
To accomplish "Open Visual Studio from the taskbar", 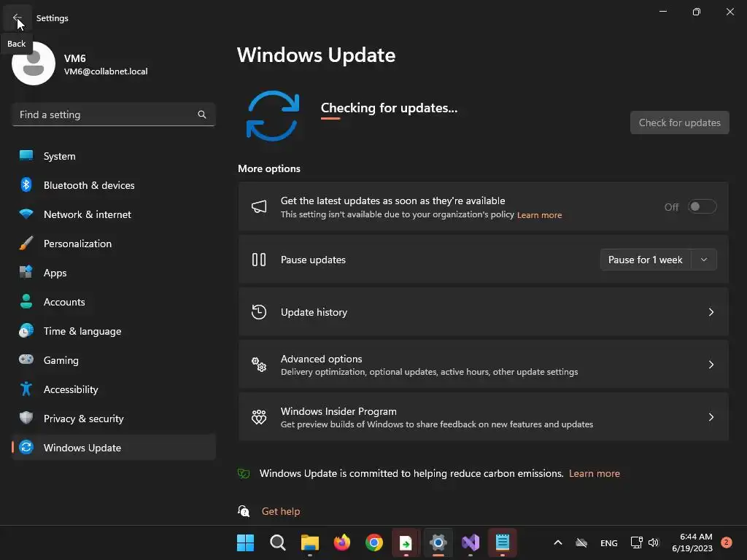I will click(x=471, y=542).
